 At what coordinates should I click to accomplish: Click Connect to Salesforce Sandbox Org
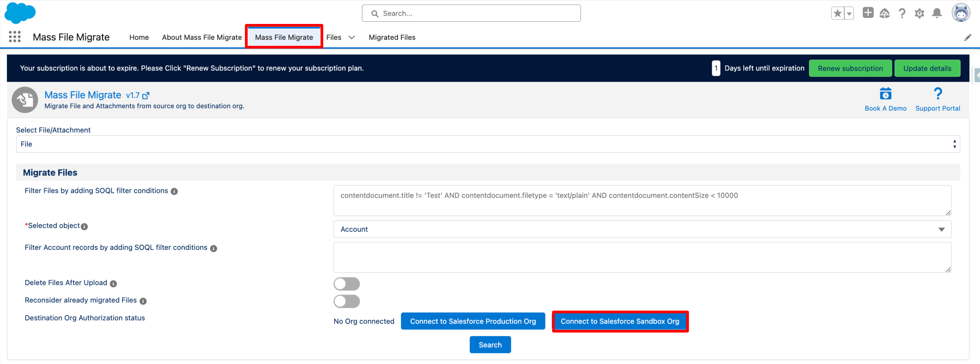coord(620,321)
